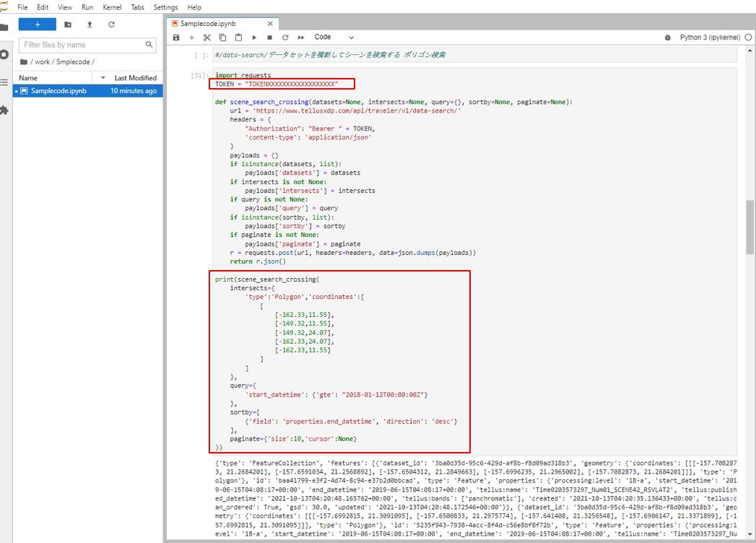Click the start_datetime query line
The width and height of the screenshot is (756, 543).
336,394
